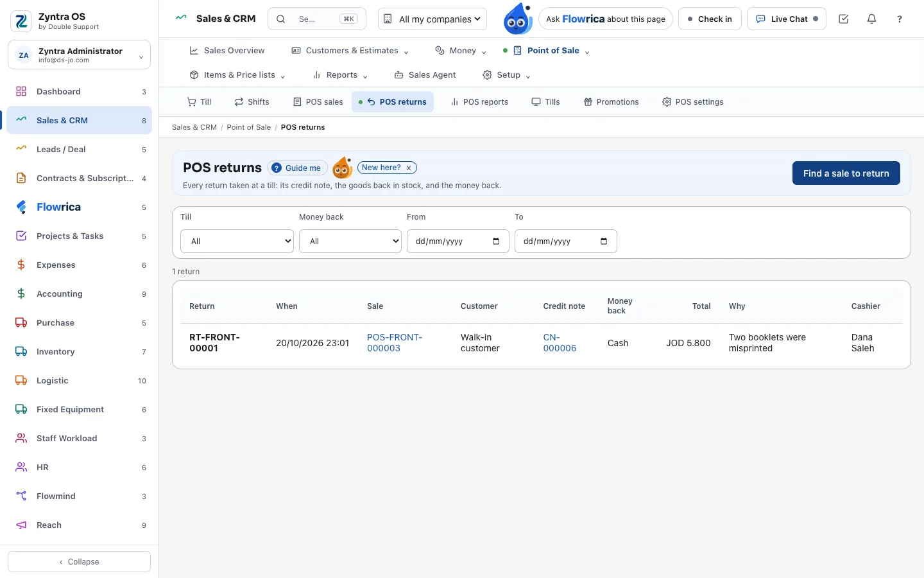
Task: Open the Promotions tab
Action: (x=611, y=102)
